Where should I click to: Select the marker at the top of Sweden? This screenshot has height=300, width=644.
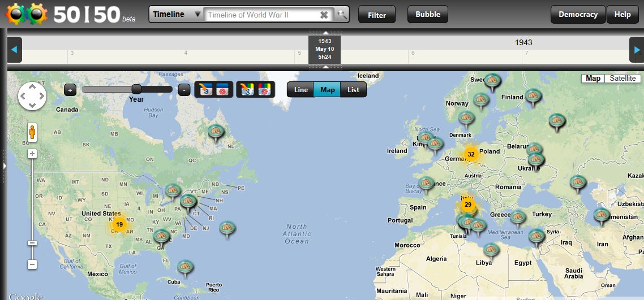tap(492, 81)
